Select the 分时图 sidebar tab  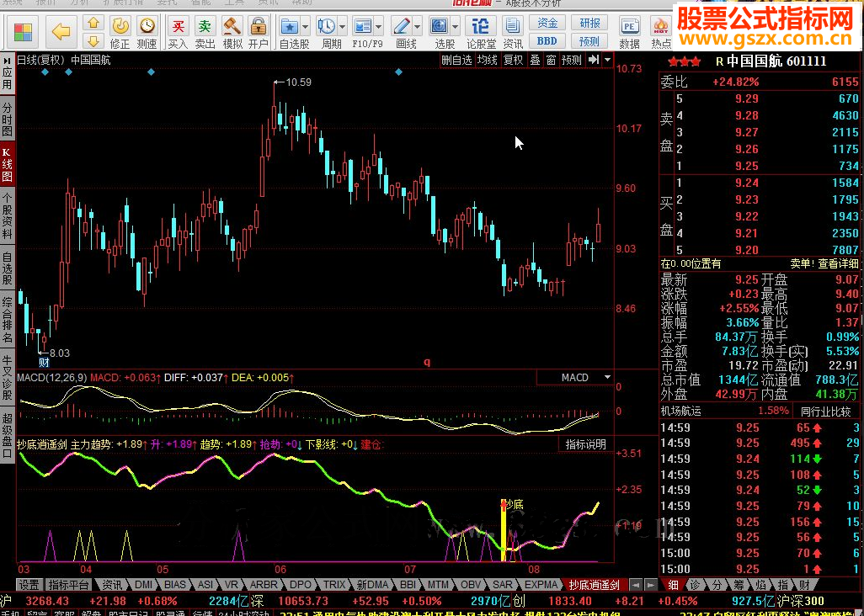point(8,119)
